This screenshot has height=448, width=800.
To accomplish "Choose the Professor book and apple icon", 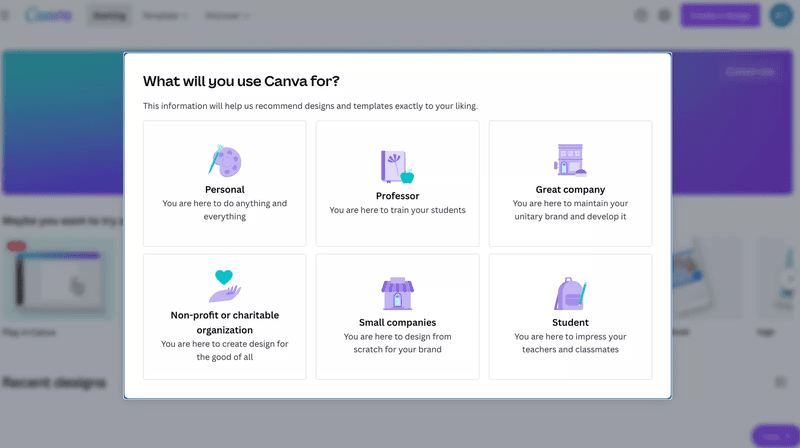I will 397,165.
